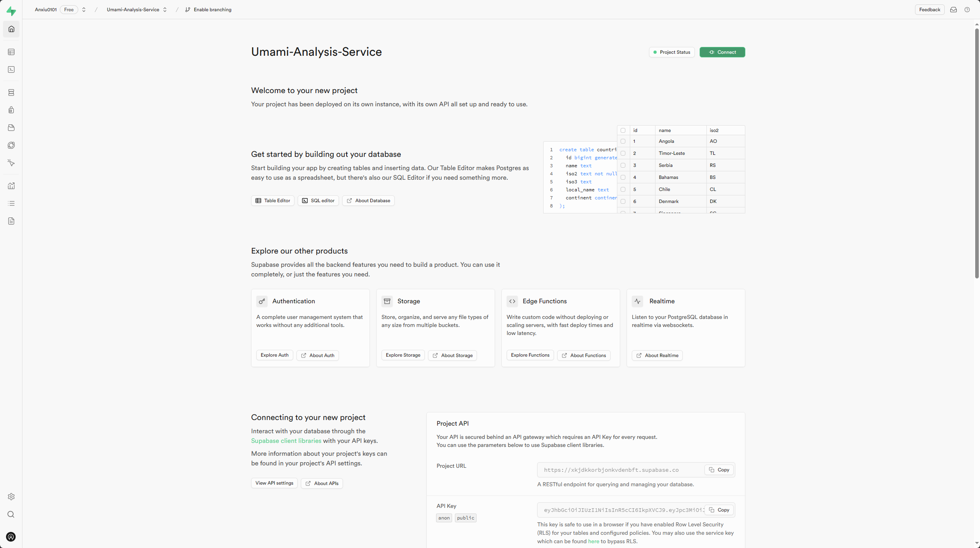Open Project Settings gear icon

click(x=11, y=497)
